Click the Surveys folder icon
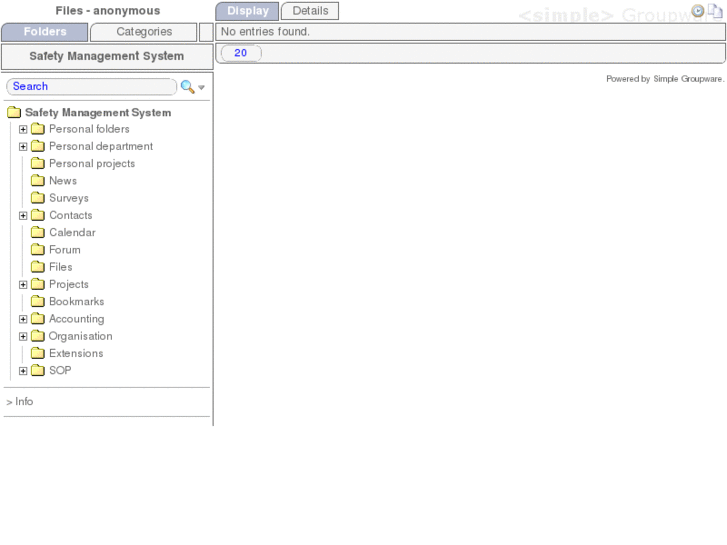The width and height of the screenshot is (727, 545). click(38, 198)
